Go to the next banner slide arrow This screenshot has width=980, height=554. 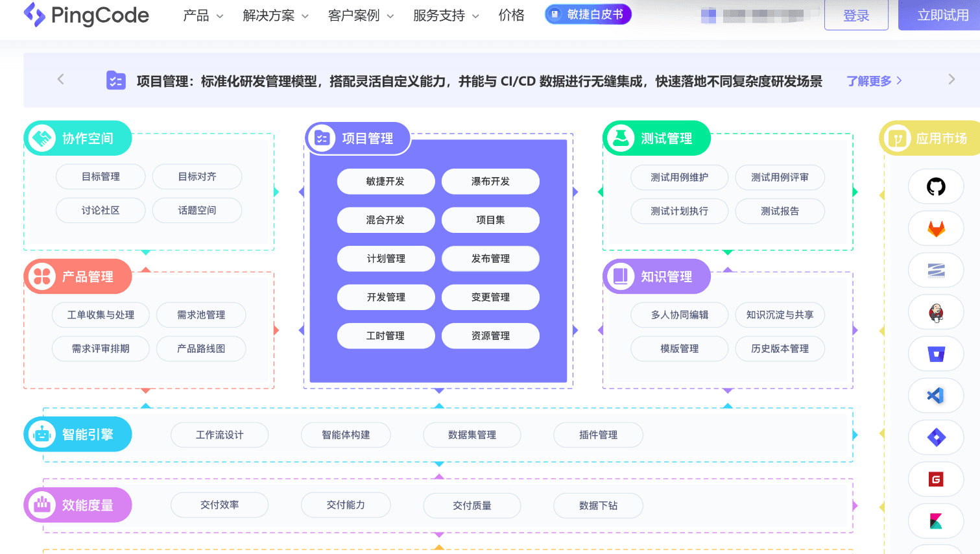951,79
